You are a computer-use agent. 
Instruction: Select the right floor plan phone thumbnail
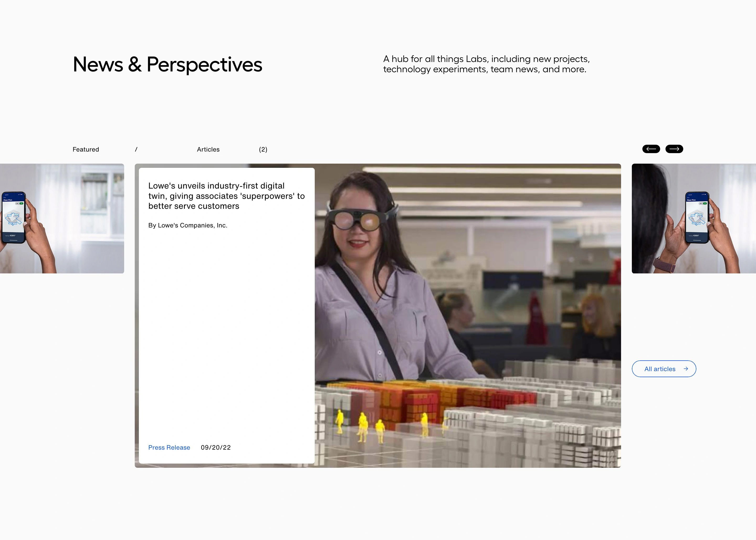point(694,219)
